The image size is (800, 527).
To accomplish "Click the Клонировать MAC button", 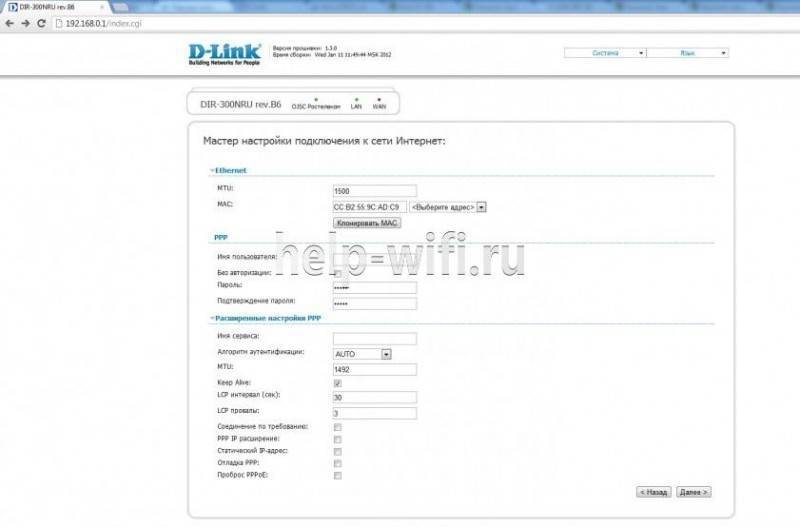I will 367,223.
